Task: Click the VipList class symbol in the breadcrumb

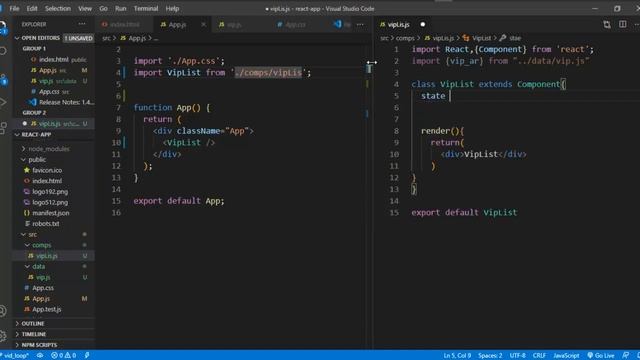Action: (477, 38)
